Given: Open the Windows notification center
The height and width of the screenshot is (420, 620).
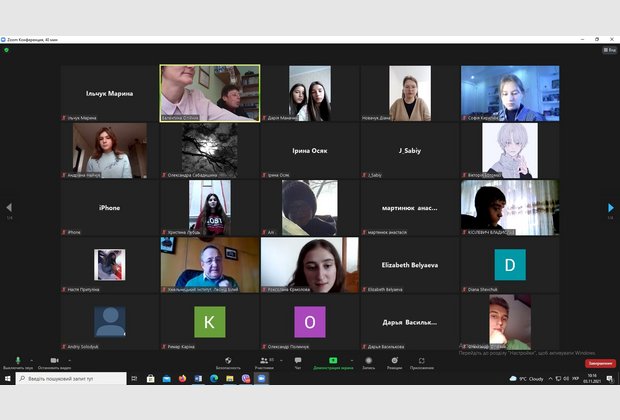Looking at the screenshot, I should 610,378.
